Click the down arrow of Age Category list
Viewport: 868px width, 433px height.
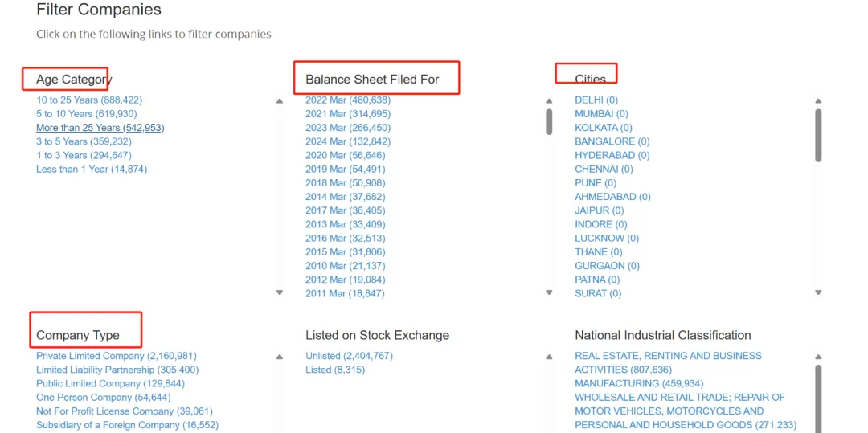coord(280,292)
